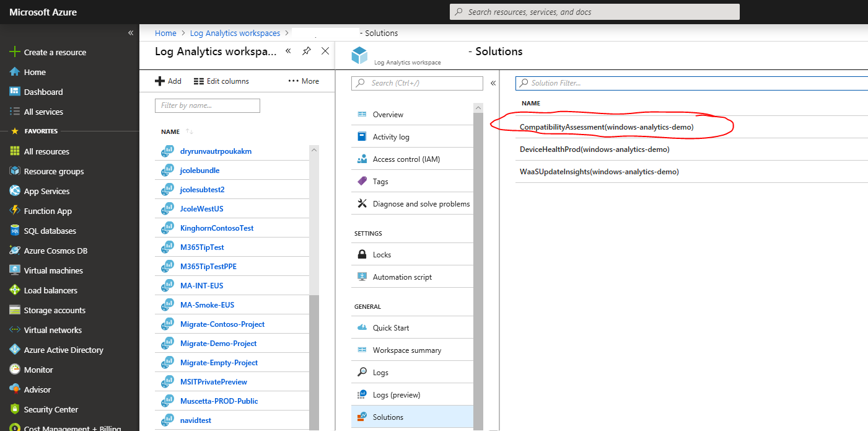
Task: Click the Locks padlock icon
Action: coord(362,255)
